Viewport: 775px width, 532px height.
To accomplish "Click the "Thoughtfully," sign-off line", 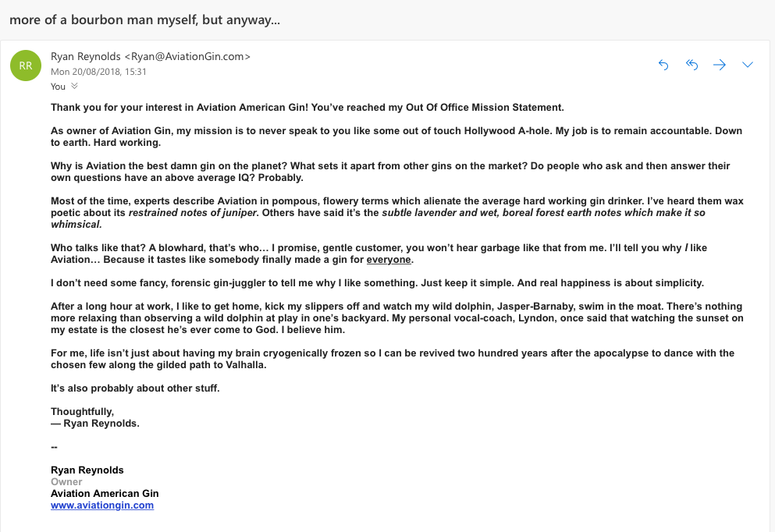I will coord(82,412).
